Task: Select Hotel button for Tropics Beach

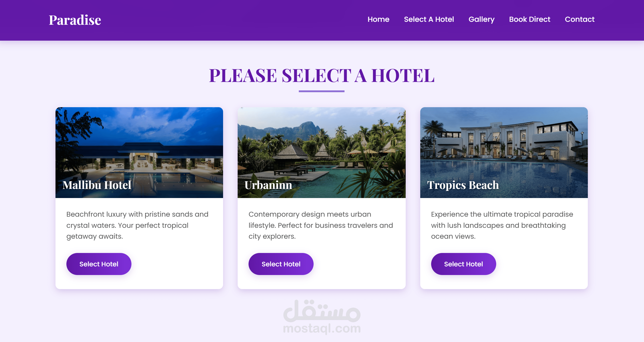Action: (x=463, y=264)
